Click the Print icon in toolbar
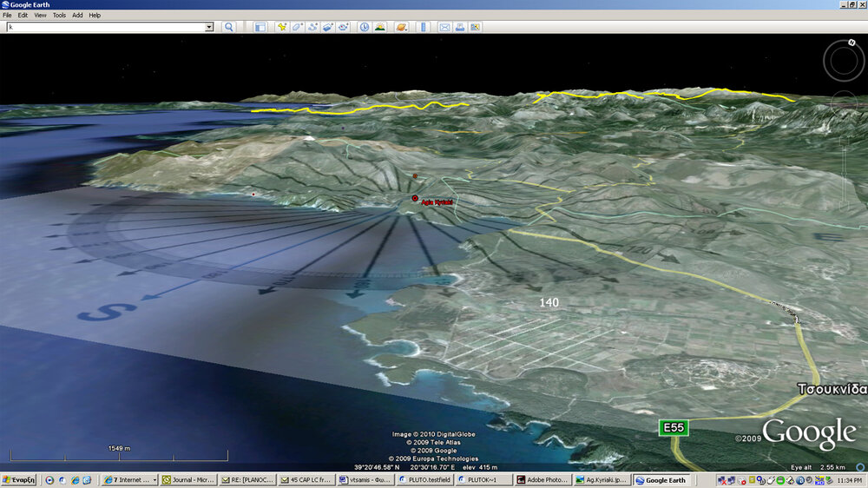868x488 pixels. (x=460, y=27)
